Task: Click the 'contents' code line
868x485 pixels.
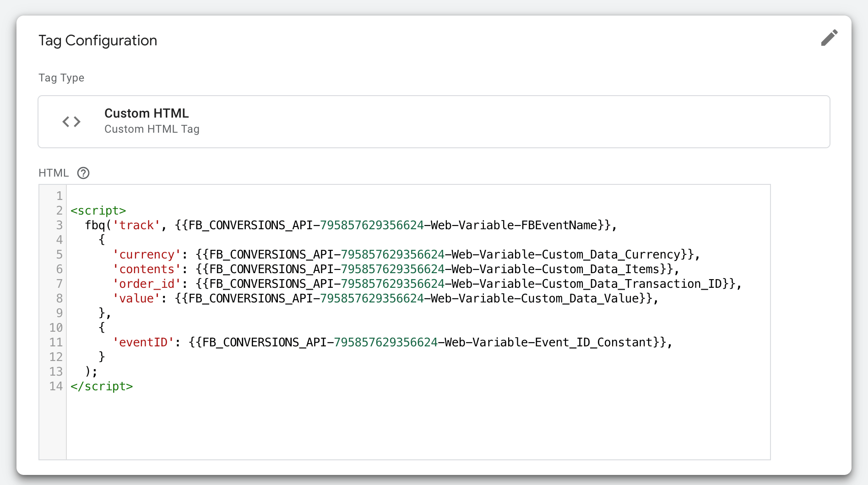Action: point(396,269)
